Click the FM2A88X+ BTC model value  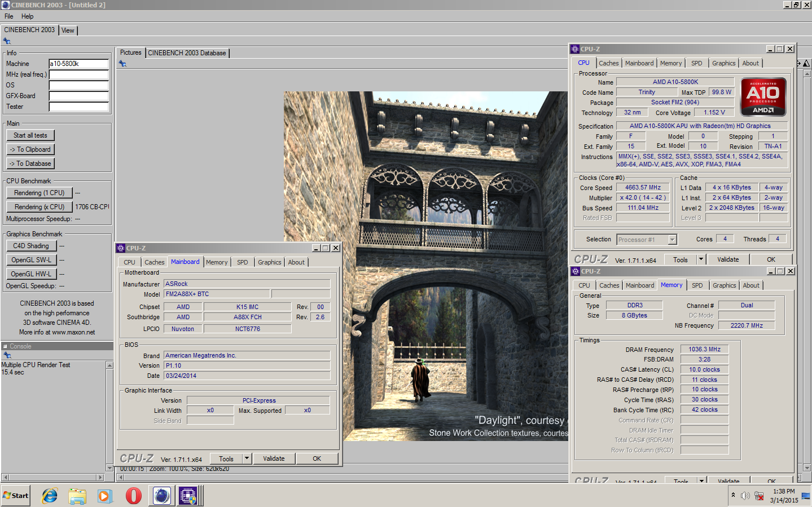(217, 294)
